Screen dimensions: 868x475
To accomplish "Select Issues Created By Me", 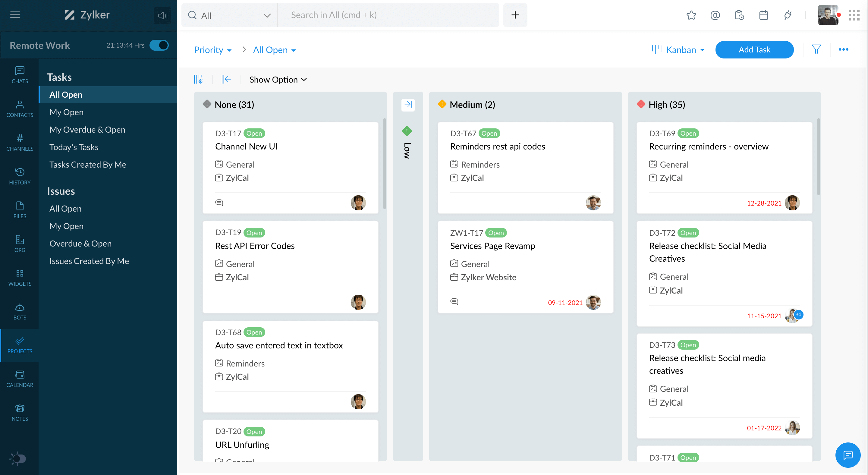I will (89, 261).
